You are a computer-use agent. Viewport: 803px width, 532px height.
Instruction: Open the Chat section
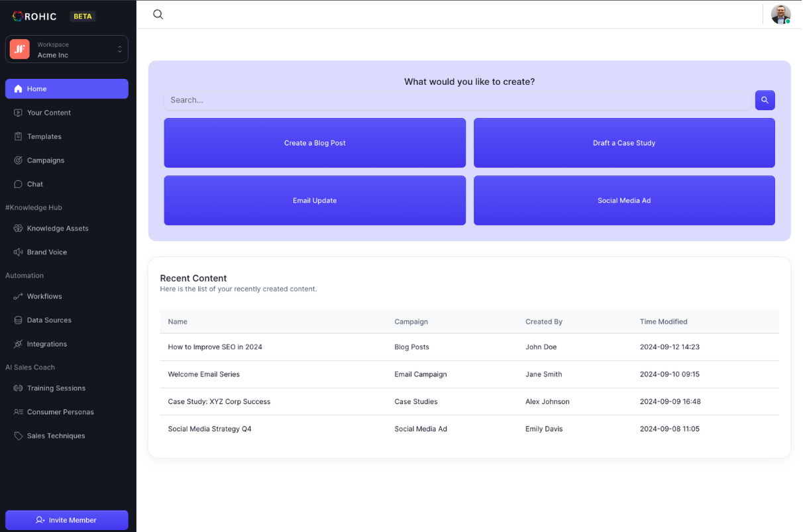point(67,184)
